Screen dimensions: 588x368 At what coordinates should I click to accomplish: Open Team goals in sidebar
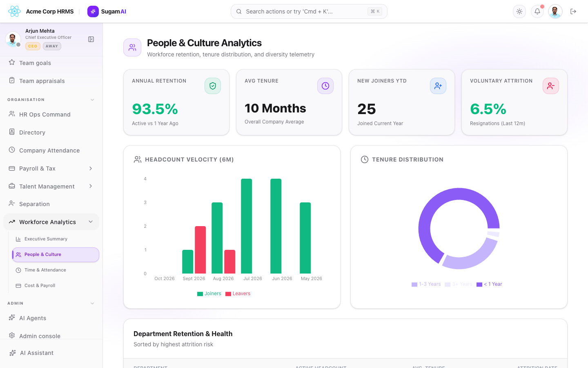pyautogui.click(x=51, y=63)
